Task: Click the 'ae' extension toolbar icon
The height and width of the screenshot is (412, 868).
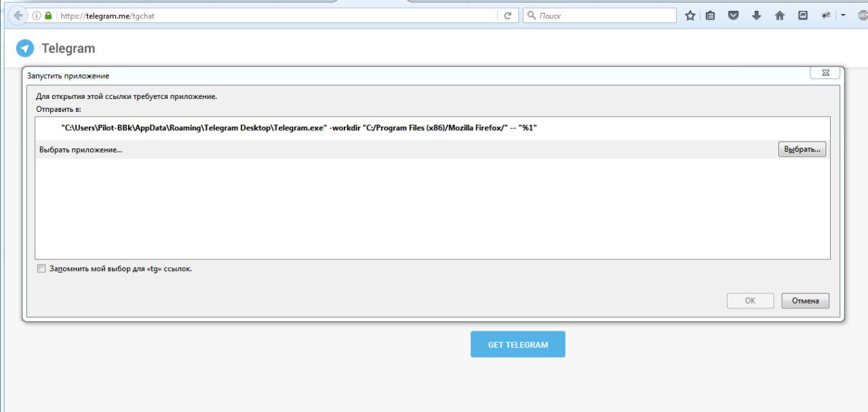Action: (803, 16)
